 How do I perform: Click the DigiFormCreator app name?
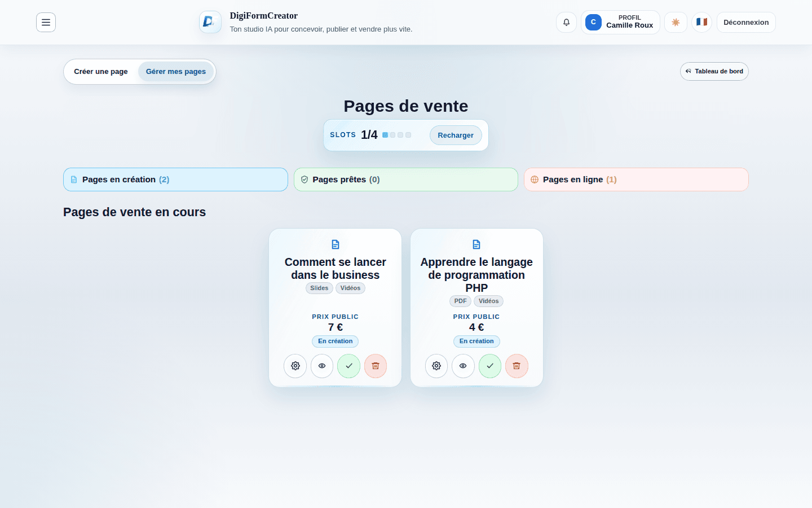264,16
